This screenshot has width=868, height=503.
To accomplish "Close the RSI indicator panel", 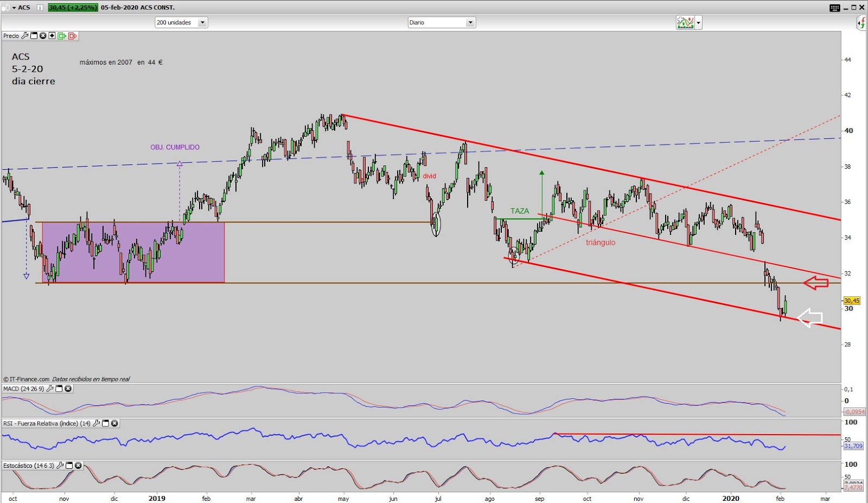I will [x=115, y=423].
